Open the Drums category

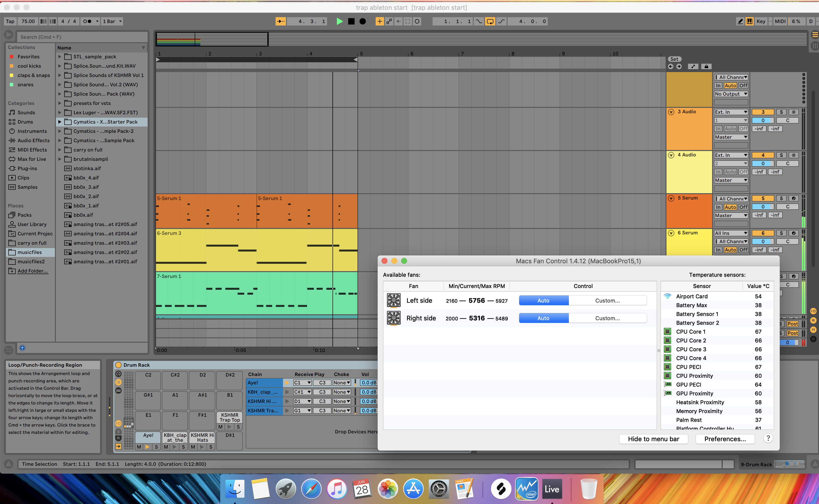pyautogui.click(x=25, y=122)
